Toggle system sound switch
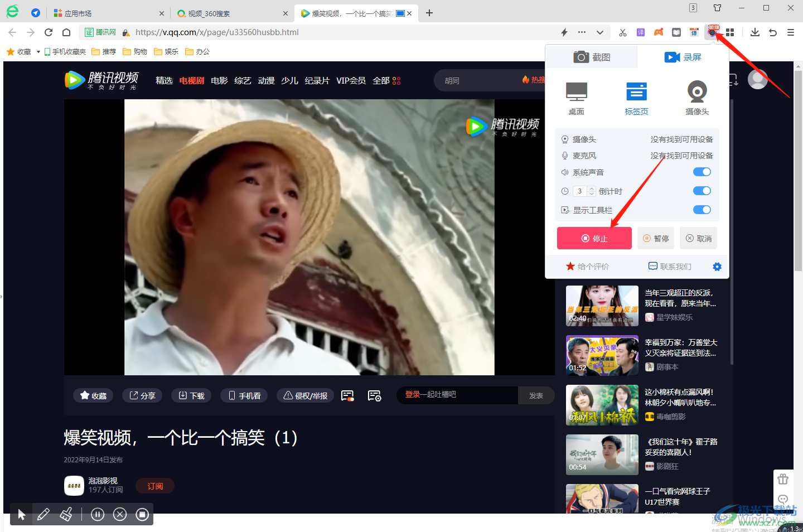Image resolution: width=803 pixels, height=532 pixels. click(702, 172)
